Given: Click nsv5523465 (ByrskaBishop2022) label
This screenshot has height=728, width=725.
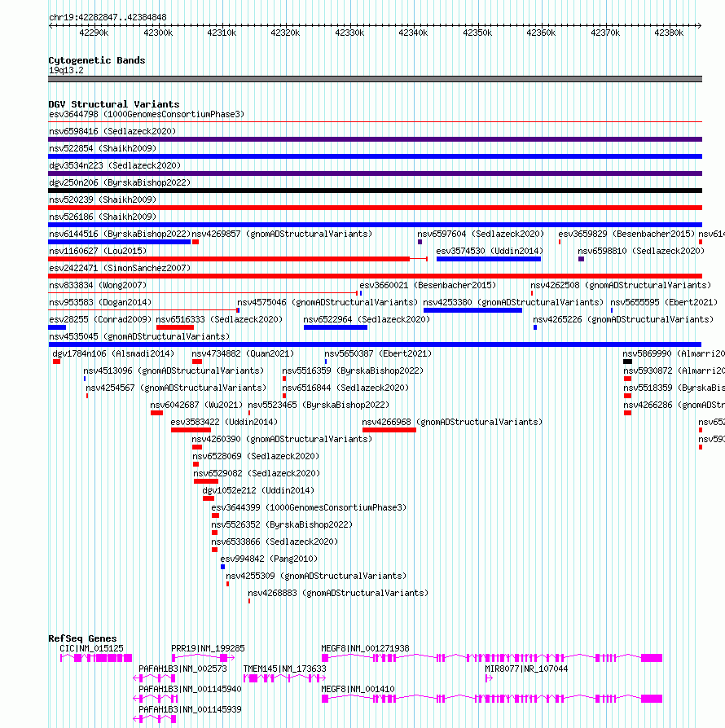Looking at the screenshot, I should coord(319,406).
